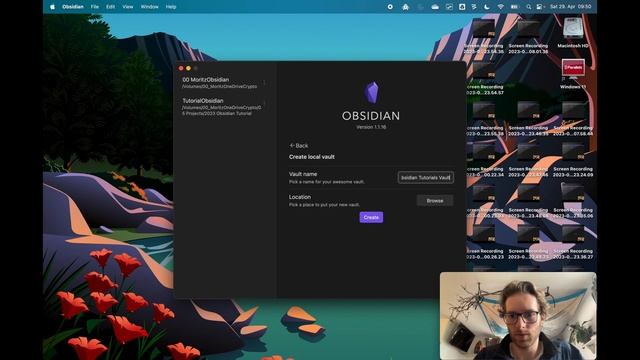
Task: Open the Windows 11 Parallels desktop icon
Action: click(573, 74)
